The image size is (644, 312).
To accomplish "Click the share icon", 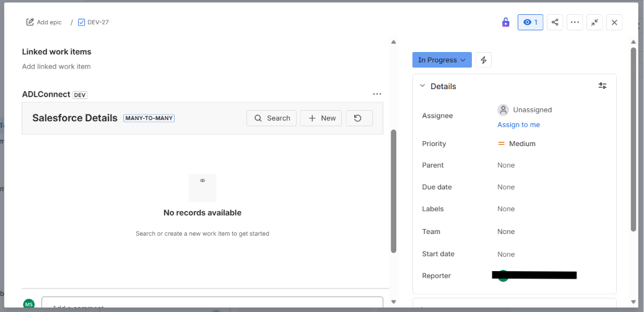I will (555, 22).
